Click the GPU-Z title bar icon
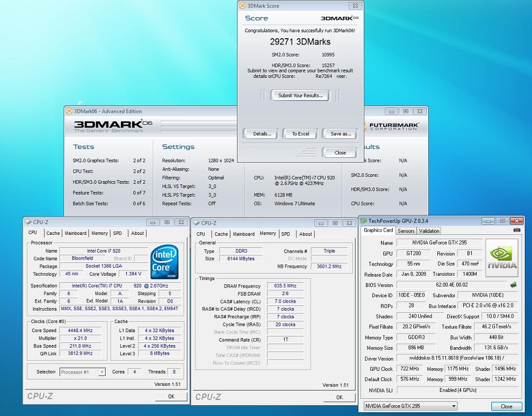The height and width of the screenshot is (416, 532). tap(364, 221)
